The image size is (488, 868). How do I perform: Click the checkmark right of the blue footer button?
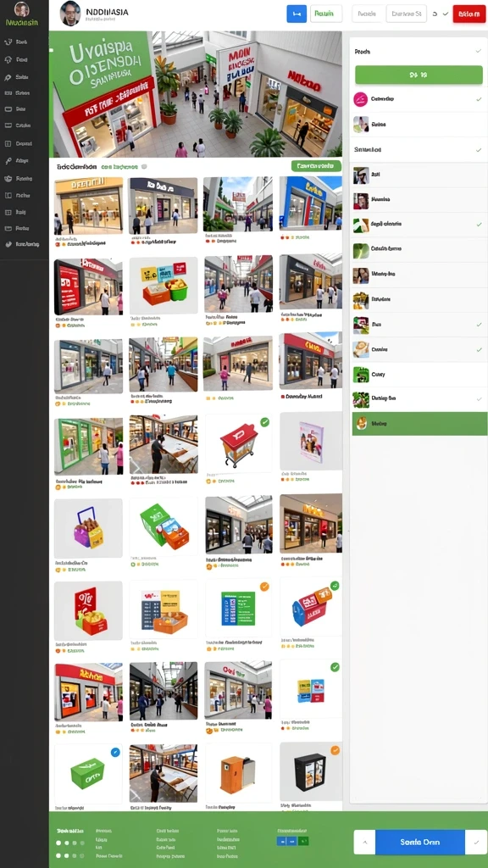[x=476, y=842]
